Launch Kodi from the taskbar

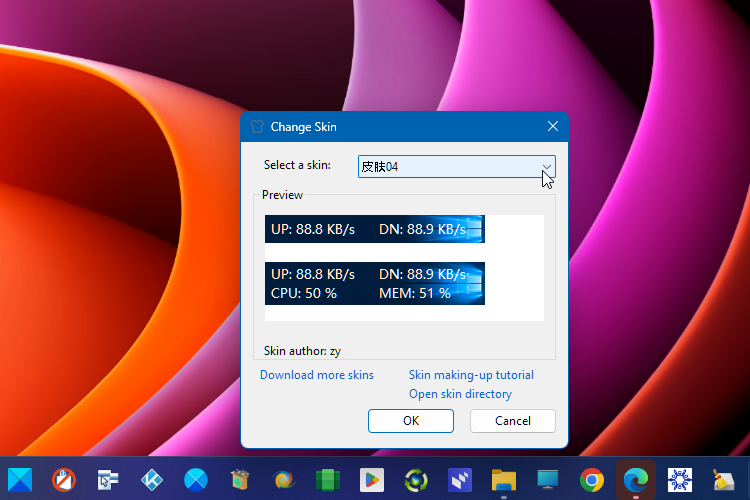click(152, 479)
